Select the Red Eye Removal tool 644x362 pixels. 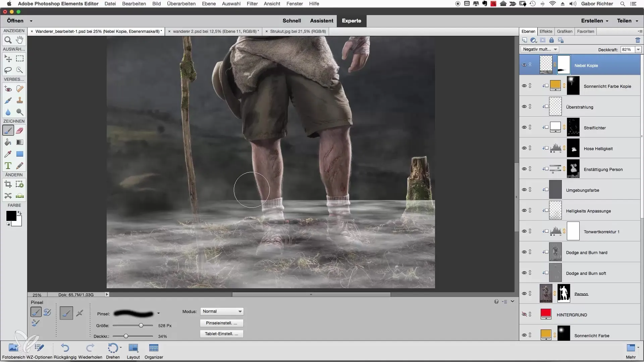[x=8, y=89]
